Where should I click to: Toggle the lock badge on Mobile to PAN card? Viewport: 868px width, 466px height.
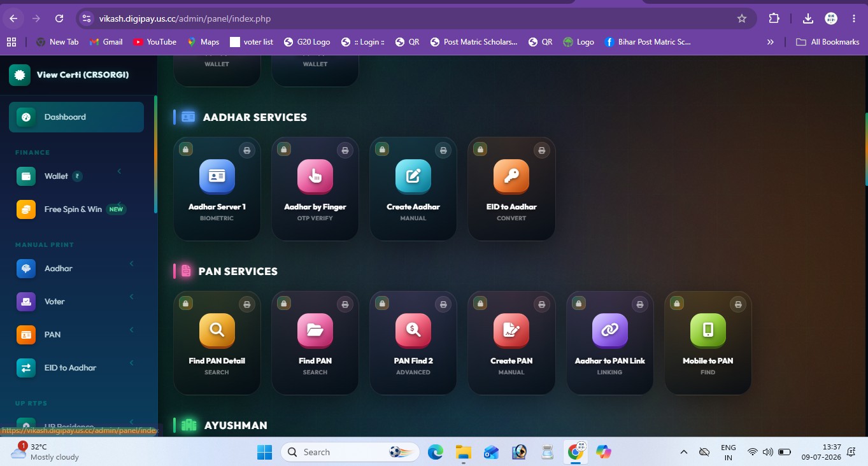(x=676, y=303)
